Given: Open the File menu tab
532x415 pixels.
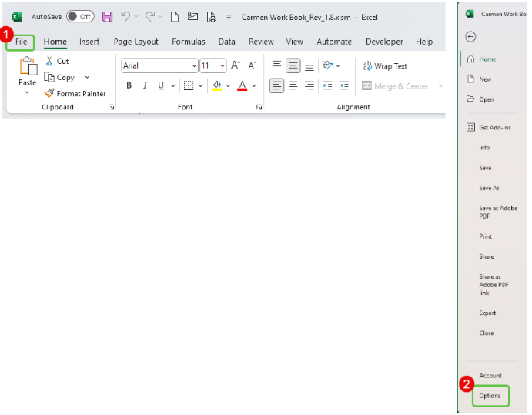Looking at the screenshot, I should (x=22, y=42).
